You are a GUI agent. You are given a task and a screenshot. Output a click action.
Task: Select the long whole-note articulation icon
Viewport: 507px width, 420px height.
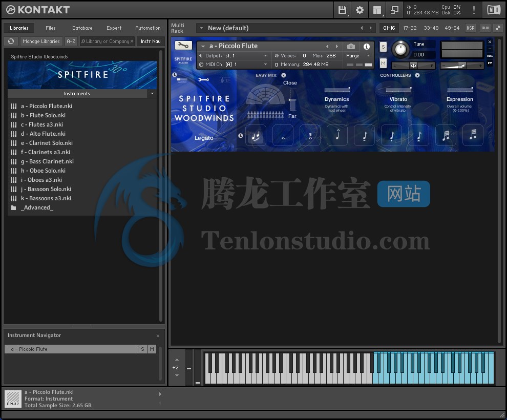pos(283,135)
